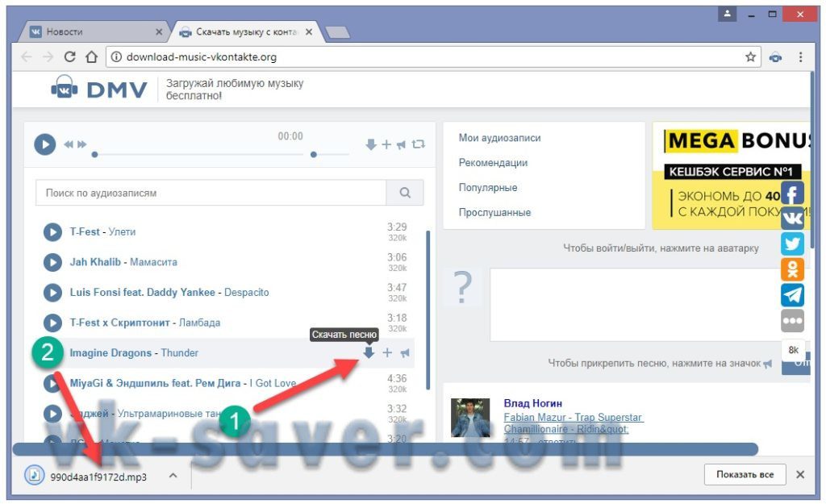Play Luis Fonsi Despacito track
826x504 pixels.
point(52,292)
